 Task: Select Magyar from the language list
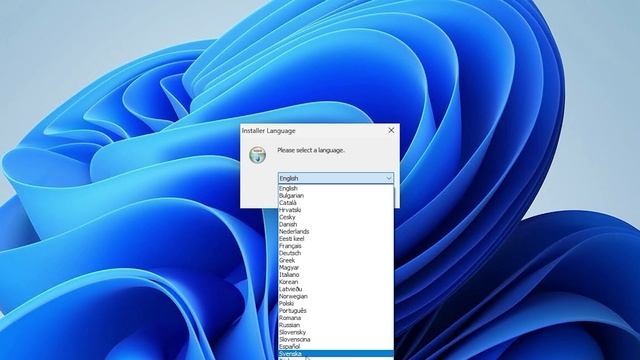(x=336, y=268)
